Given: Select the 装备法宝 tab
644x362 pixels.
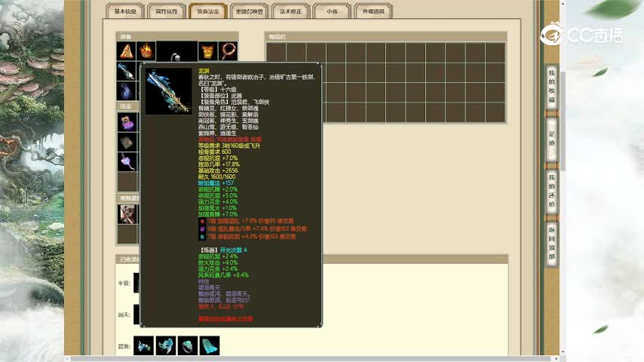Looking at the screenshot, I should 208,11.
